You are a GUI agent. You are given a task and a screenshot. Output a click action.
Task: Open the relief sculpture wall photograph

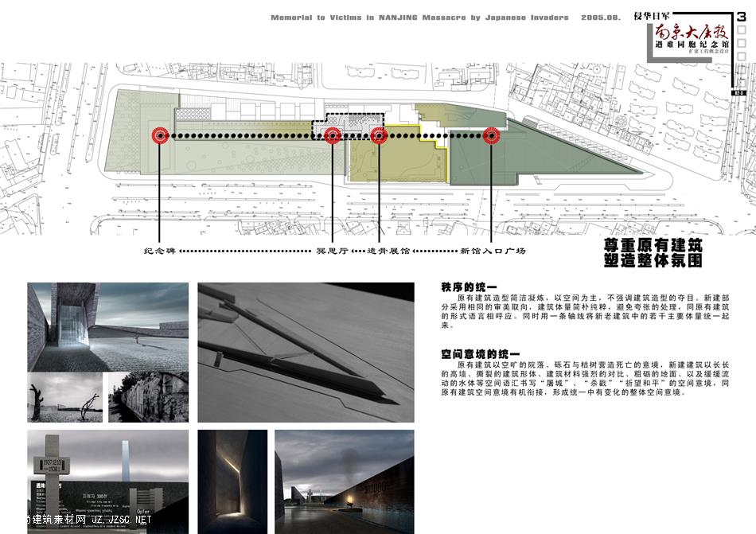coord(149,398)
